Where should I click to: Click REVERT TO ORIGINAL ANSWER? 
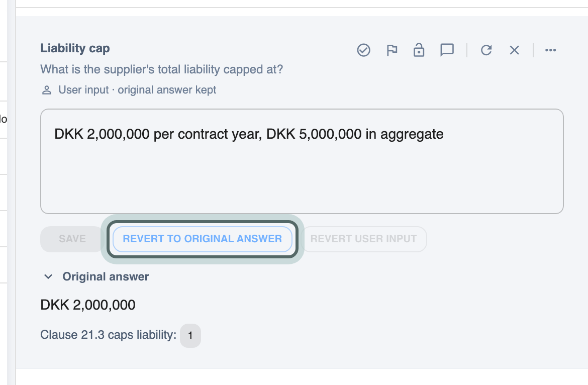[x=203, y=239]
